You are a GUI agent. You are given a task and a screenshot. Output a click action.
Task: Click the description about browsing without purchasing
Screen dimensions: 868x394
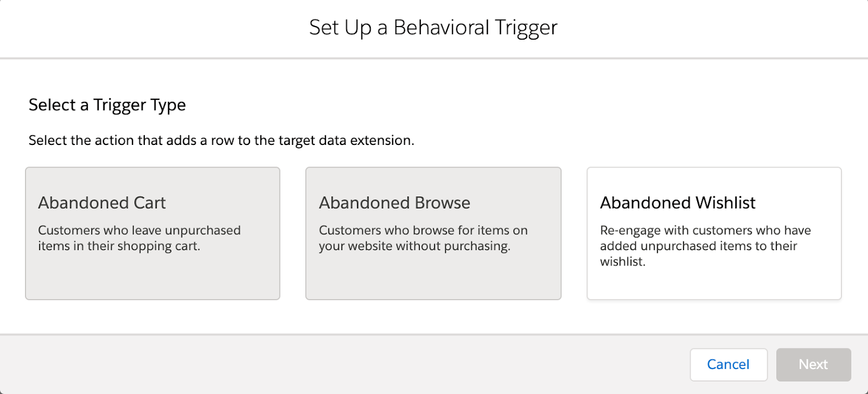click(423, 238)
